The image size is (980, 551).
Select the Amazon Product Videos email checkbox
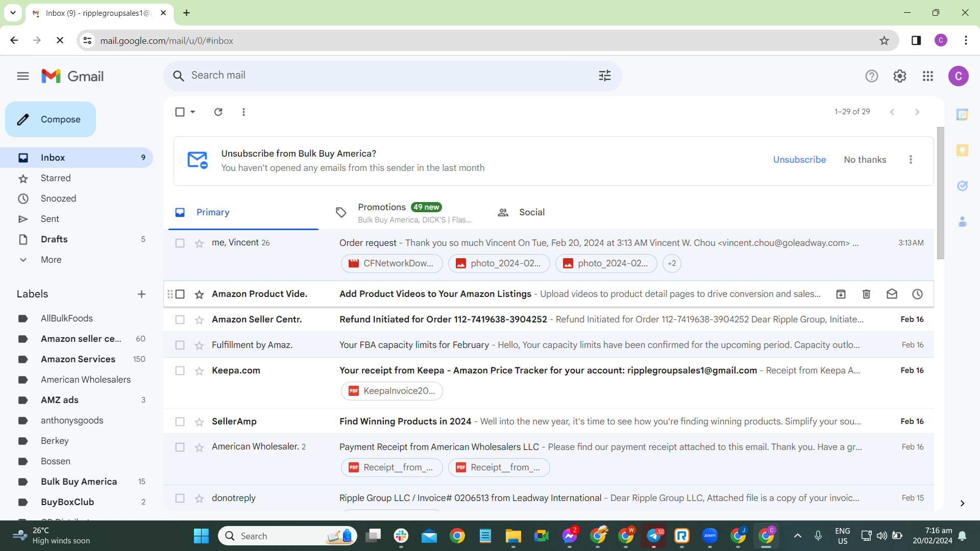180,294
